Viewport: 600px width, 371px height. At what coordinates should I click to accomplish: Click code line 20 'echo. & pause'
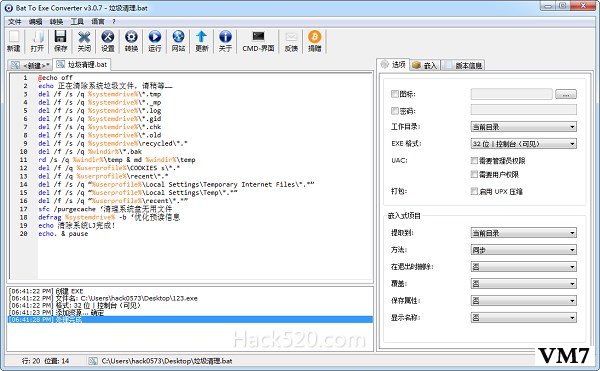click(x=63, y=233)
